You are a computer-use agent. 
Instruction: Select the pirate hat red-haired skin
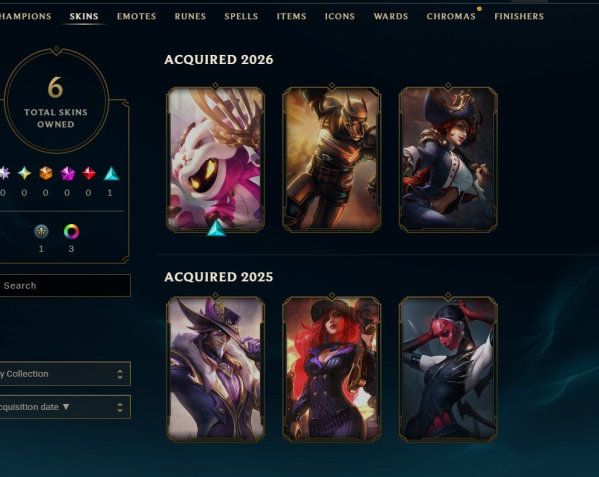pos(448,159)
